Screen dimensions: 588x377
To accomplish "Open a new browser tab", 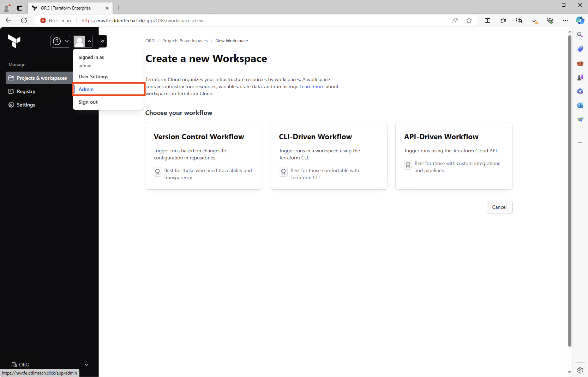I will coord(119,8).
